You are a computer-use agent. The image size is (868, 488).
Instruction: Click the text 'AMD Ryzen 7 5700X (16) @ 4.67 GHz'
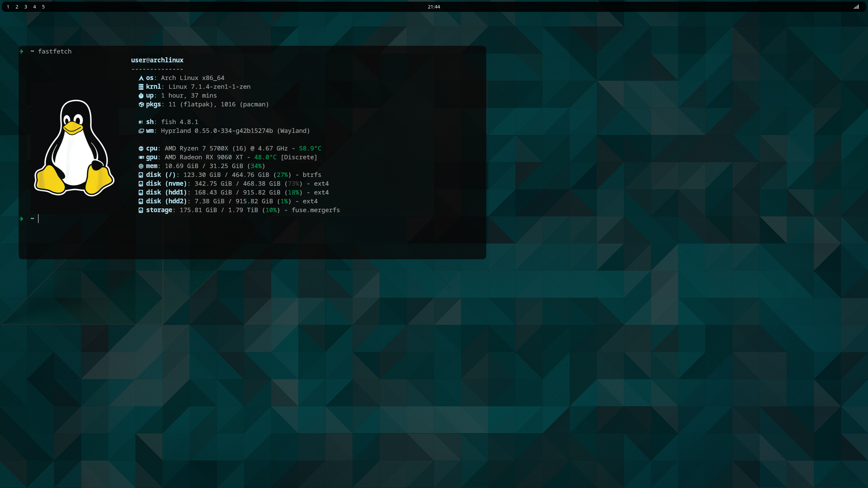(x=226, y=148)
